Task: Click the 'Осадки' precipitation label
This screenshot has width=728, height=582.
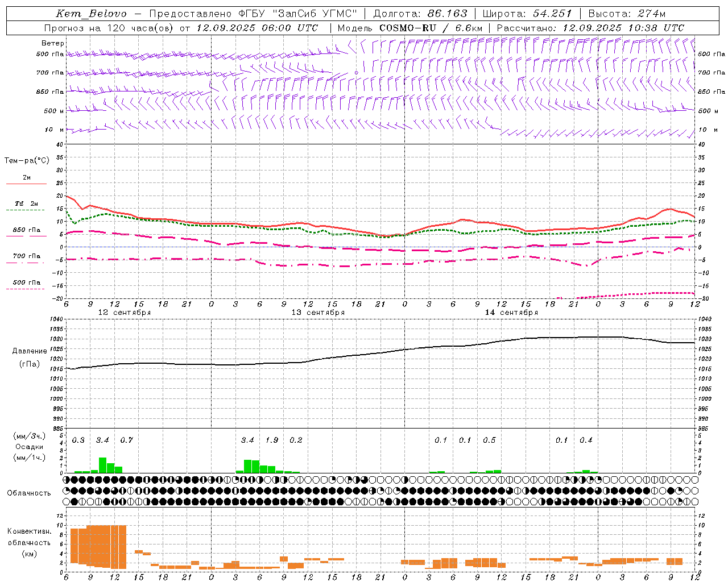Action: click(29, 447)
